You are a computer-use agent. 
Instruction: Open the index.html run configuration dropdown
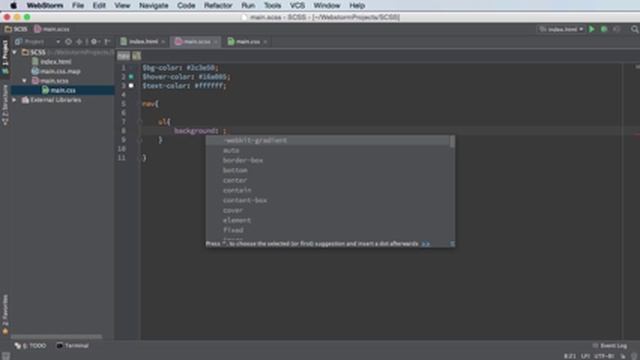pos(561,29)
